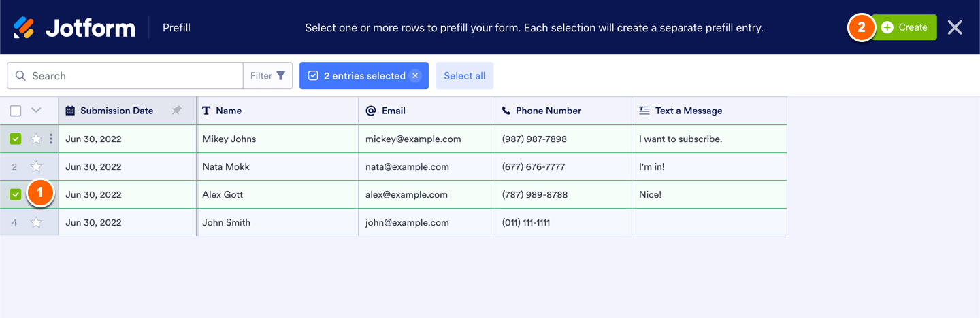Uncheck the Alex Gott row checkbox
Image resolution: width=980 pixels, height=318 pixels.
point(16,195)
